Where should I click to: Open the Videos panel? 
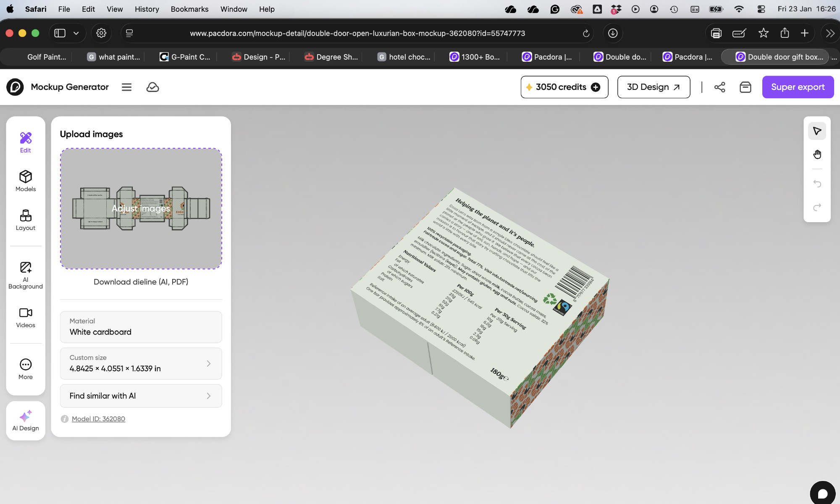tap(26, 318)
